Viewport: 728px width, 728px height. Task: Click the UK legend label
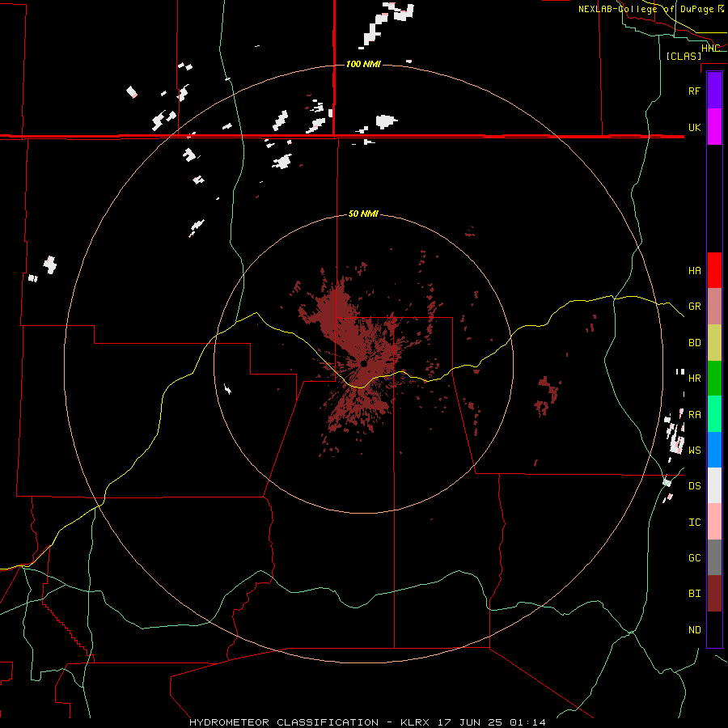[x=694, y=127]
